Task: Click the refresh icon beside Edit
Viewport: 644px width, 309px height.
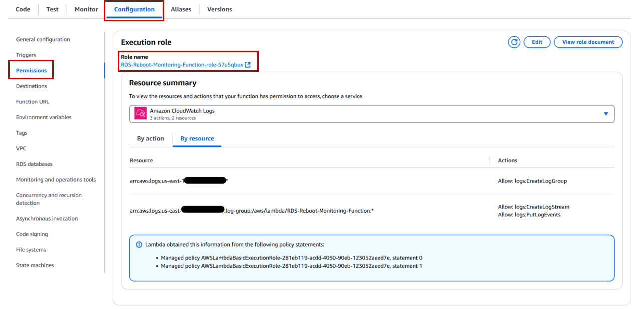Action: point(514,42)
